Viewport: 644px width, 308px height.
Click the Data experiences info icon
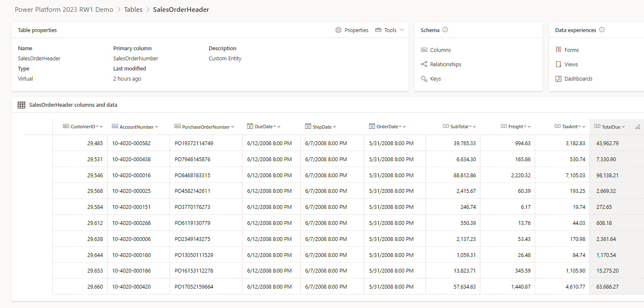pos(602,30)
